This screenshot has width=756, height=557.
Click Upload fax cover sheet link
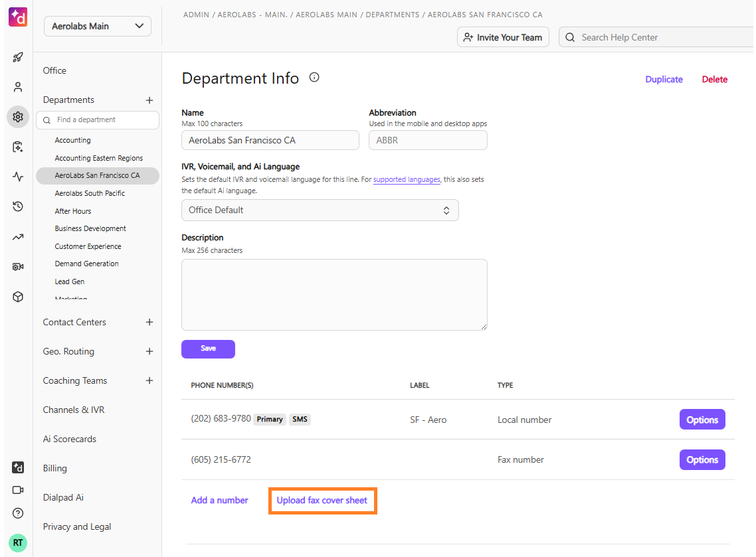[322, 500]
